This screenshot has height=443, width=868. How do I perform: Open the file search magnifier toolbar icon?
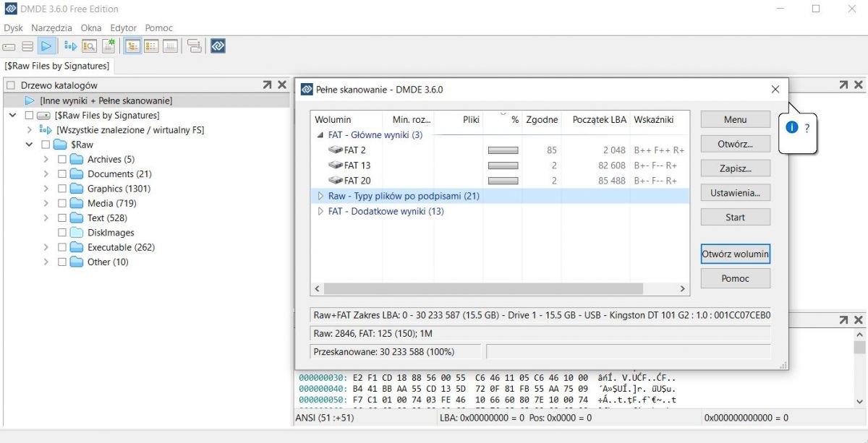click(x=89, y=46)
